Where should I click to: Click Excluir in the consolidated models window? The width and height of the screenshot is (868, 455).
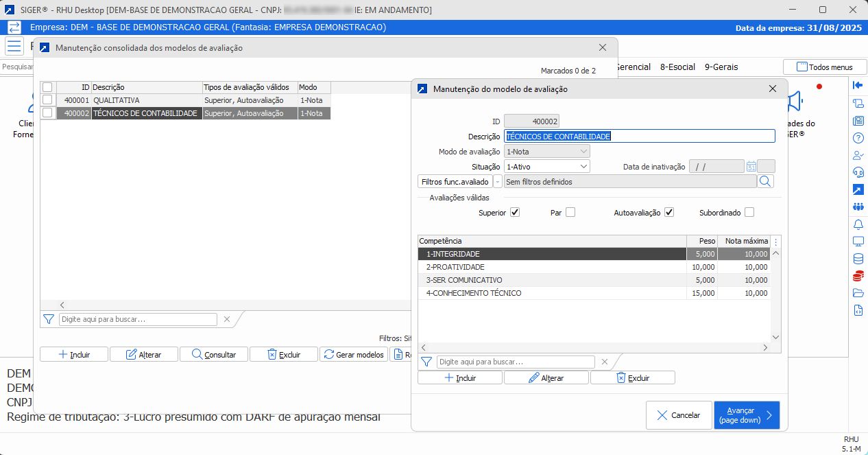tap(284, 354)
